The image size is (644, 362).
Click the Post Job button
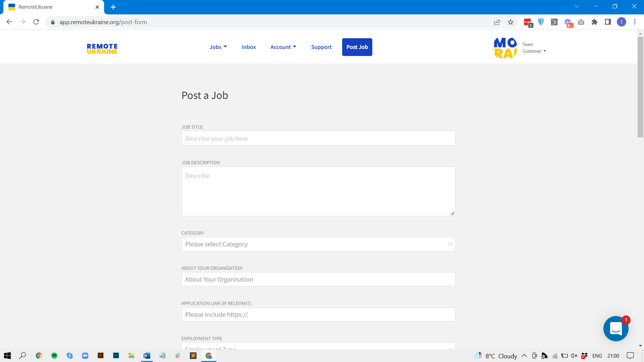pyautogui.click(x=357, y=47)
